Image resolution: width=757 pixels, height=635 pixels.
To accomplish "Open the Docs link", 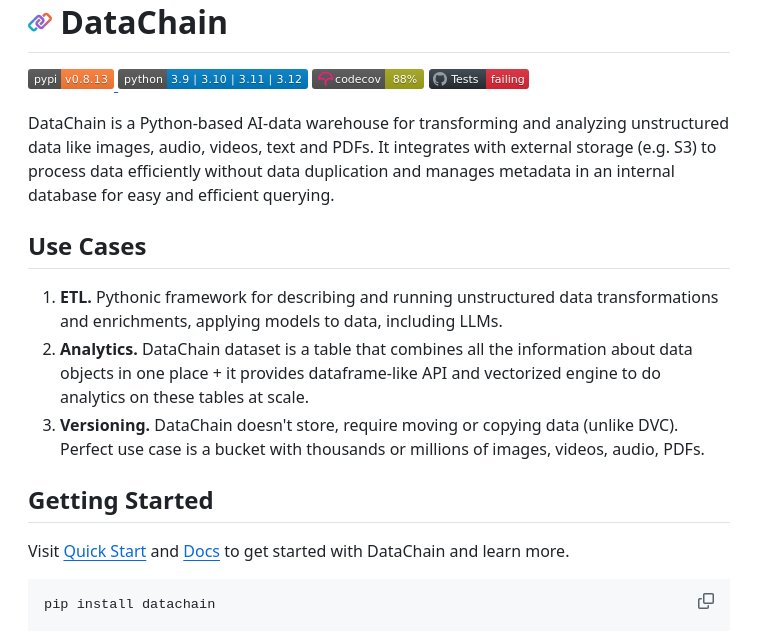I will [x=201, y=551].
